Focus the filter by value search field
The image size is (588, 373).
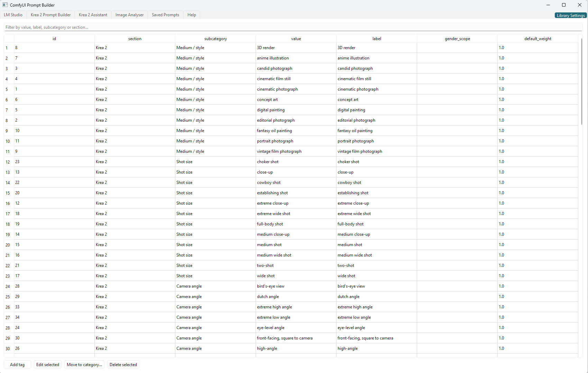click(x=293, y=27)
